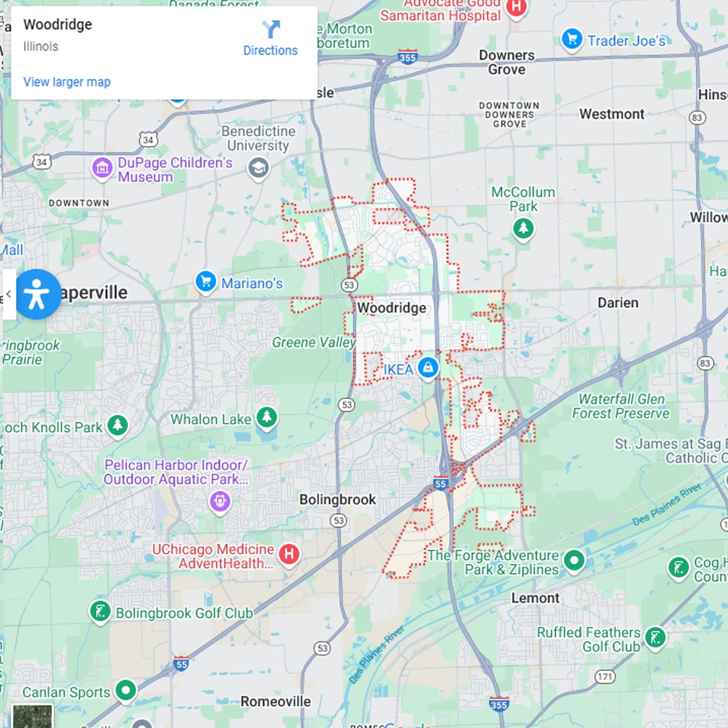
Task: Click Benedictine University graduation cap marker
Action: click(259, 168)
